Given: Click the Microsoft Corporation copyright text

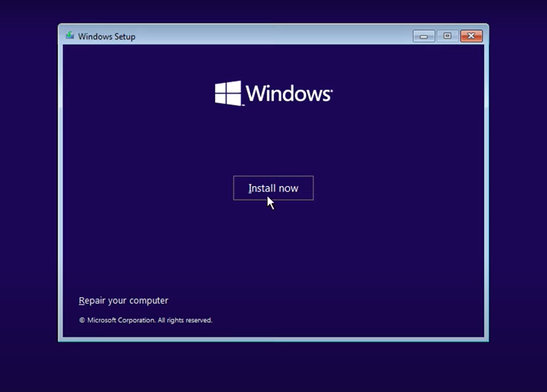Looking at the screenshot, I should [x=145, y=320].
